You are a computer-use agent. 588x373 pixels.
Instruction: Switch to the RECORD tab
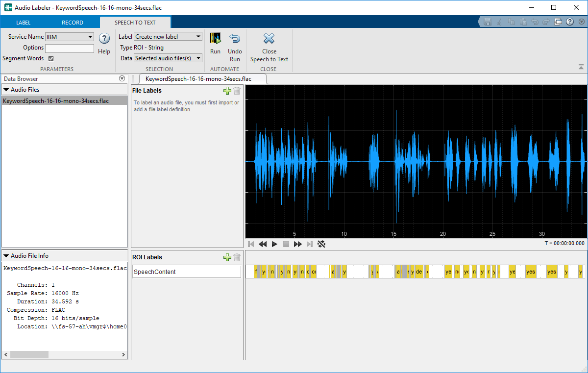73,23
